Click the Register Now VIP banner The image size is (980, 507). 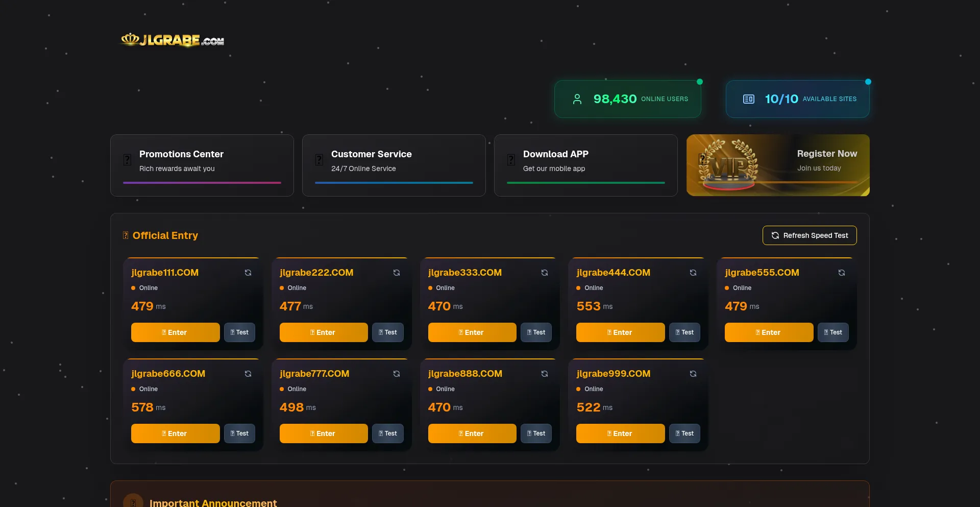(x=778, y=165)
